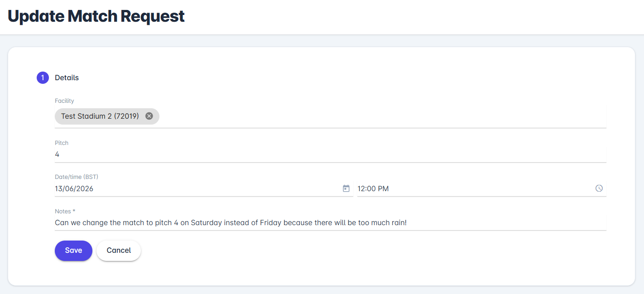Click the Date/time (BST) label
The height and width of the screenshot is (294, 644).
[77, 177]
